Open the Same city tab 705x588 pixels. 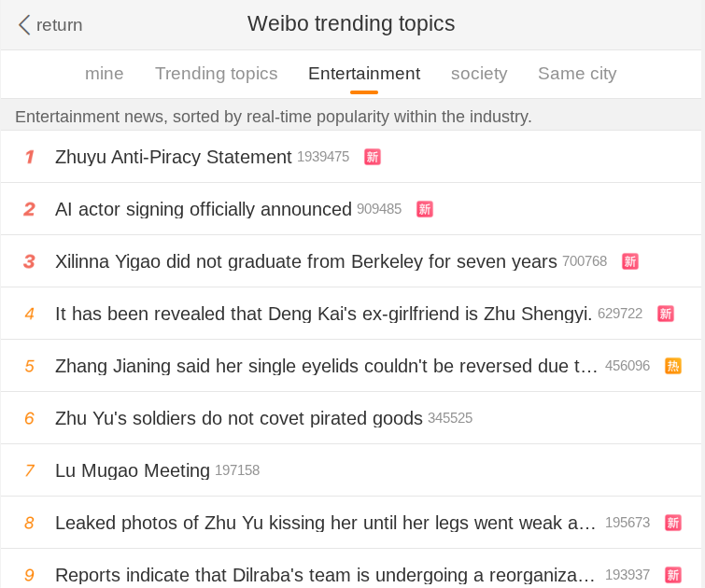[x=577, y=74]
